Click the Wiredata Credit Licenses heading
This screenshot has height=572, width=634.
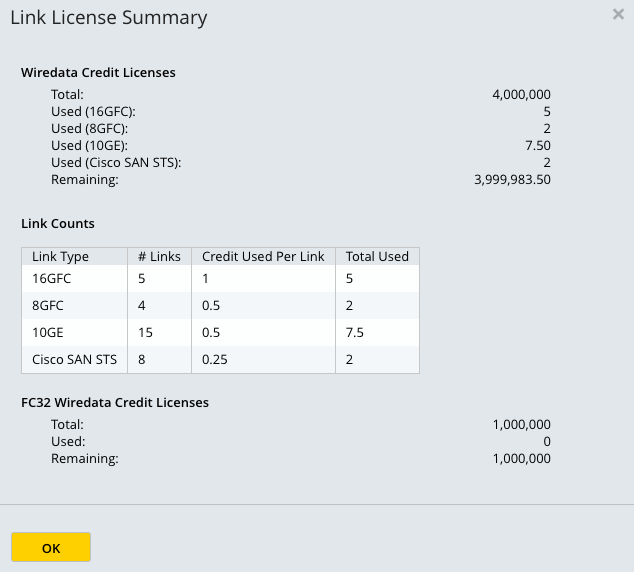tap(98, 72)
